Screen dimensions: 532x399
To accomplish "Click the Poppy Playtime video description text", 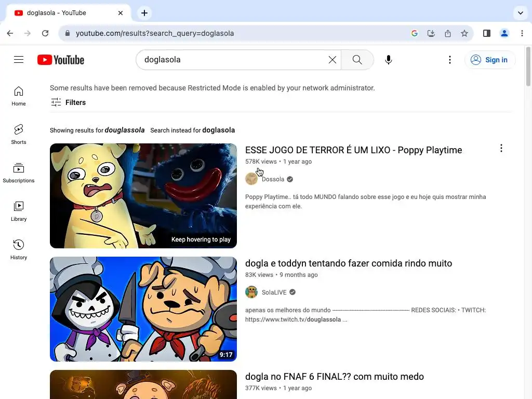I will (x=365, y=202).
